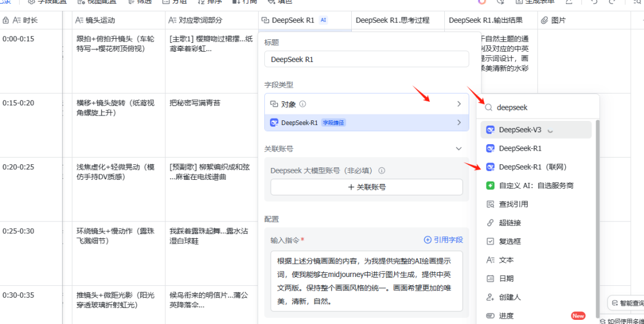Click the calendar icon for 日期

pyautogui.click(x=490, y=279)
